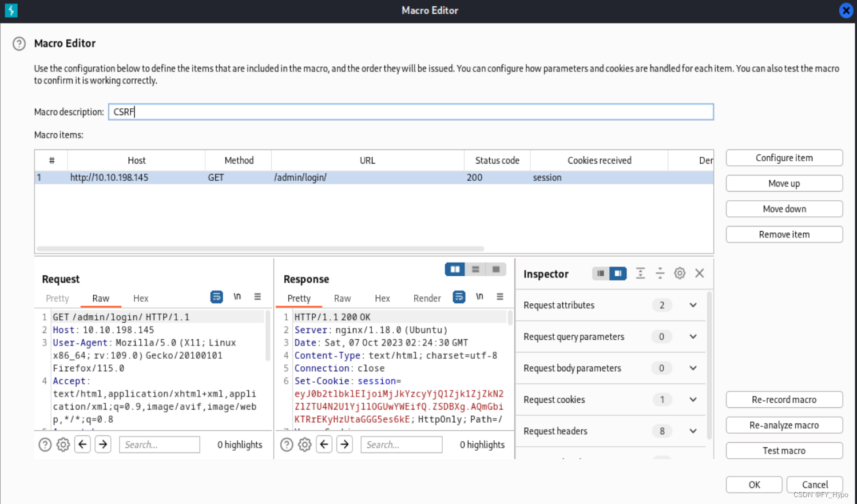The image size is (857, 504).
Task: Focus Response pane Search field
Action: pyautogui.click(x=402, y=445)
